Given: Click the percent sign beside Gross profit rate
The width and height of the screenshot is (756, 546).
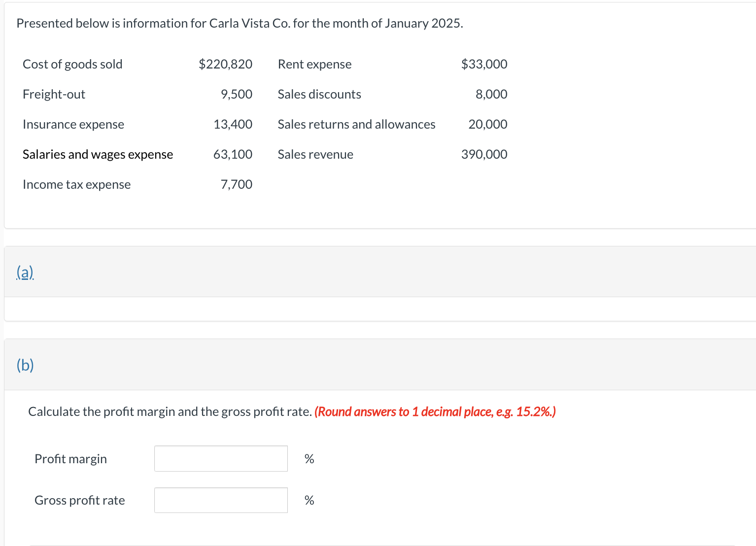Looking at the screenshot, I should coord(309,500).
